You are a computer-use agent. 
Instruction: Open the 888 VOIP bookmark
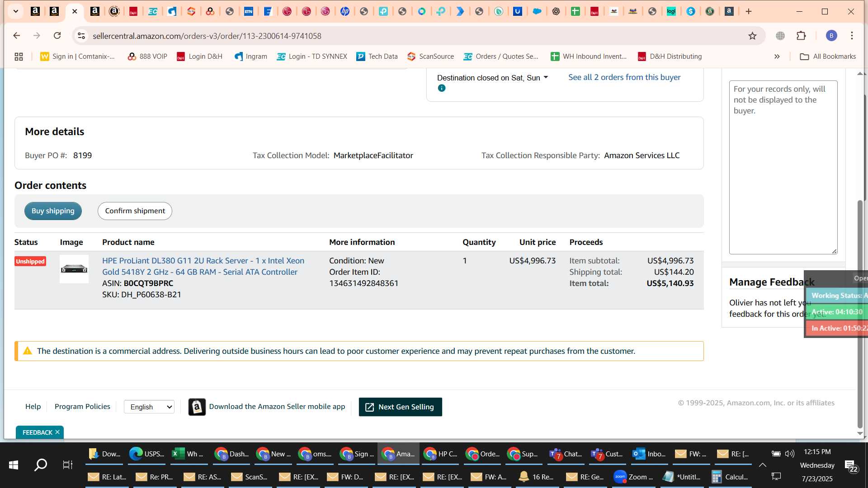tap(147, 56)
